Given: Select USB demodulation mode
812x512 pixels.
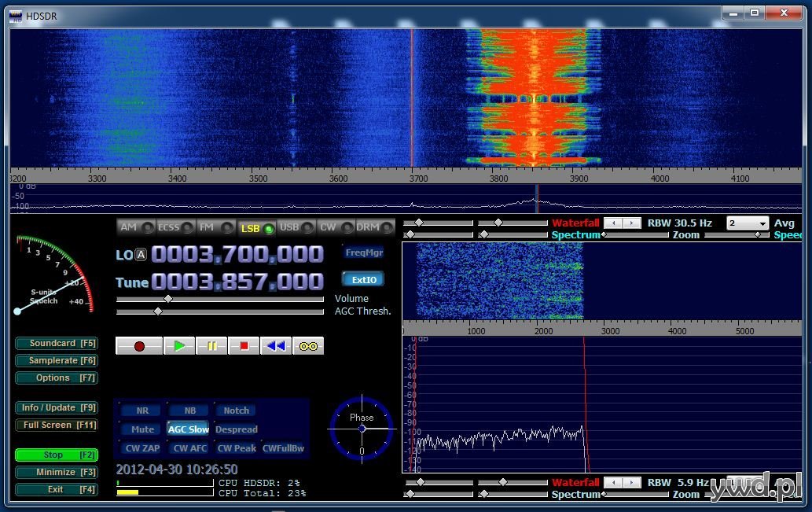Looking at the screenshot, I should pyautogui.click(x=296, y=227).
